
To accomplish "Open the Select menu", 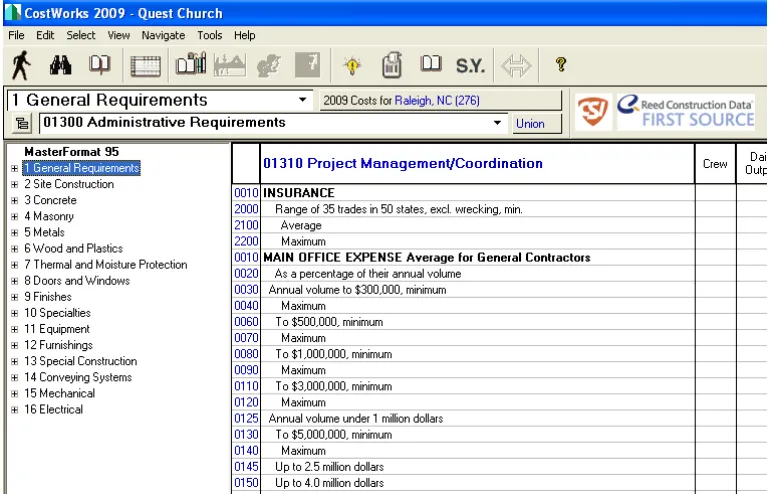I will pos(81,35).
